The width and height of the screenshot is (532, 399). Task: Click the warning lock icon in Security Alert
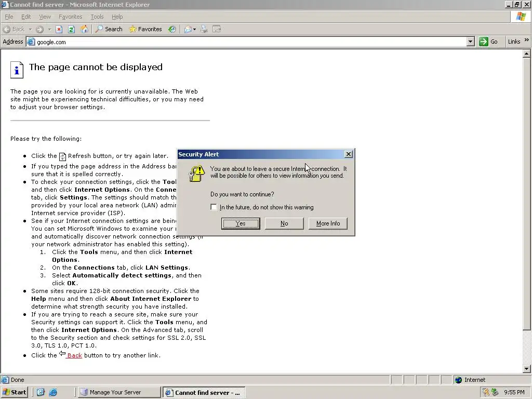(197, 174)
